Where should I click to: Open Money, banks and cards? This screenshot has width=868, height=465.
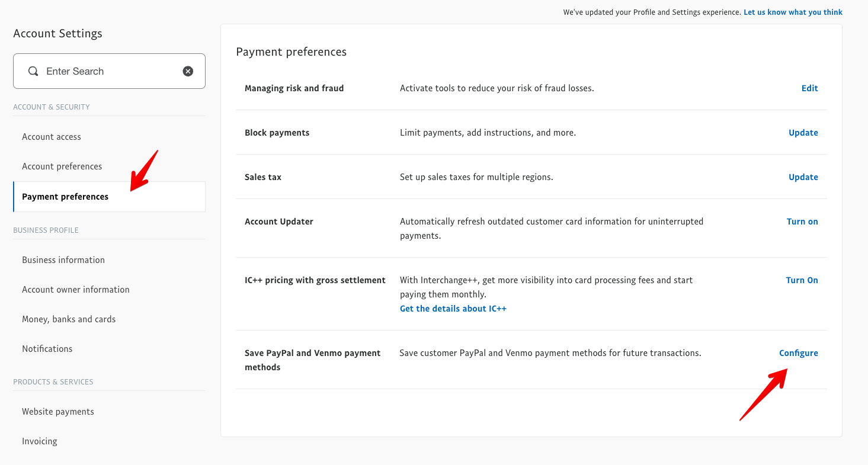tap(69, 319)
